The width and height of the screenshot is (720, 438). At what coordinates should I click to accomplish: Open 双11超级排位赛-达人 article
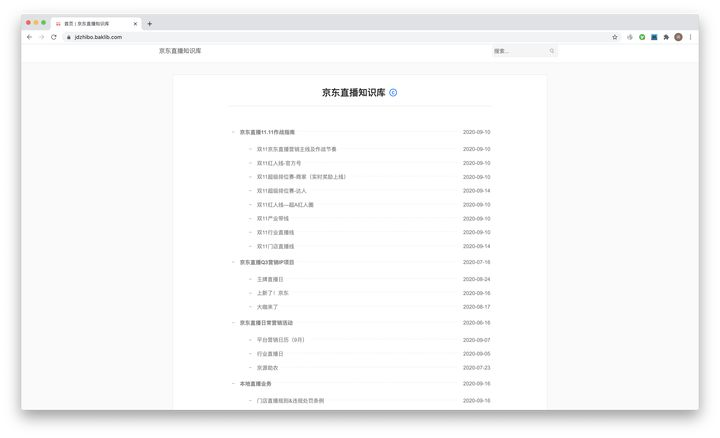[x=281, y=191]
